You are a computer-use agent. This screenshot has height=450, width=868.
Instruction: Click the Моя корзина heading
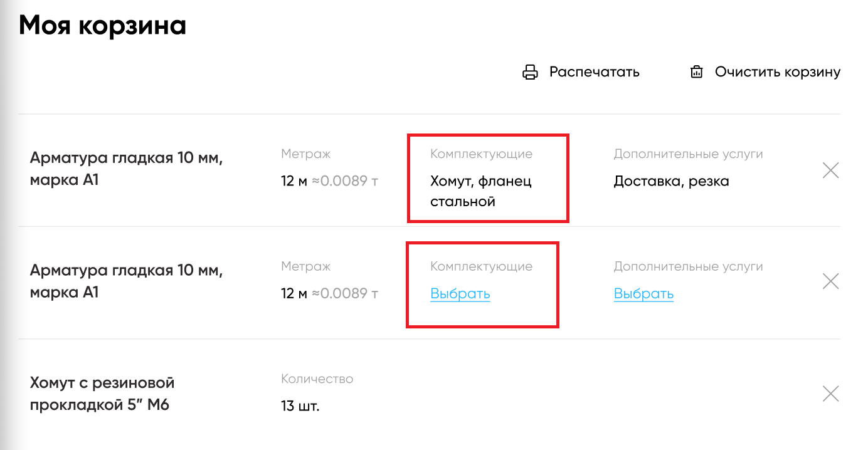click(103, 26)
